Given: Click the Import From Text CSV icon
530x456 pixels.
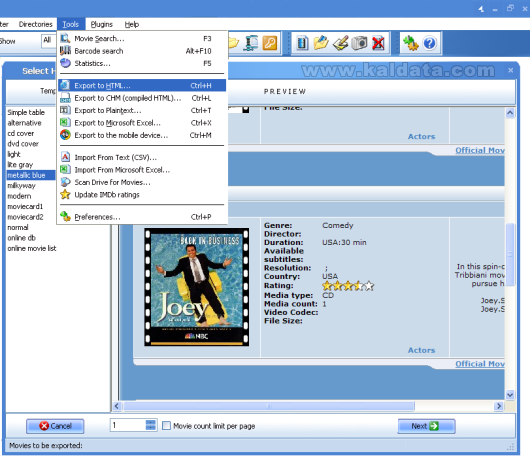Looking at the screenshot, I should coord(65,157).
